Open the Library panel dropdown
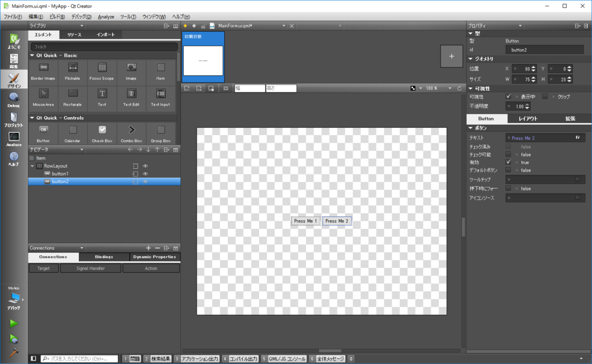The image size is (592, 364). pos(82,25)
